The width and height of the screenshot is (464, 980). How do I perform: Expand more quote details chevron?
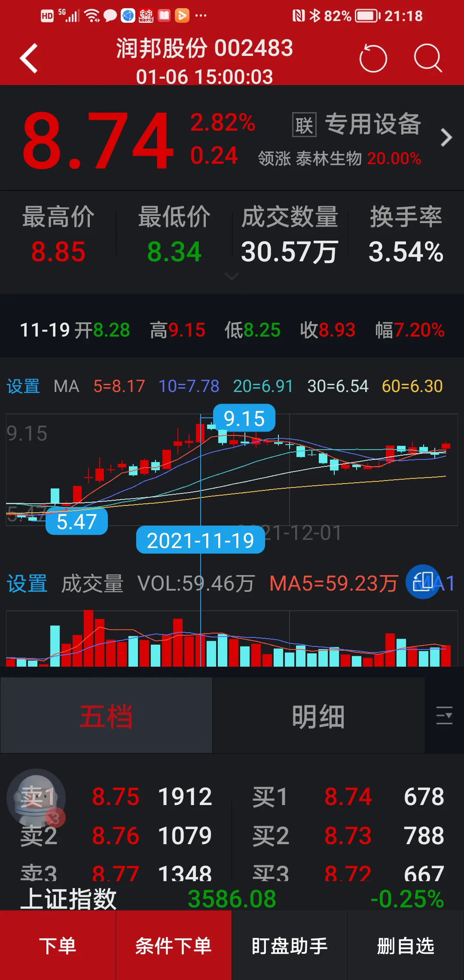click(x=232, y=276)
